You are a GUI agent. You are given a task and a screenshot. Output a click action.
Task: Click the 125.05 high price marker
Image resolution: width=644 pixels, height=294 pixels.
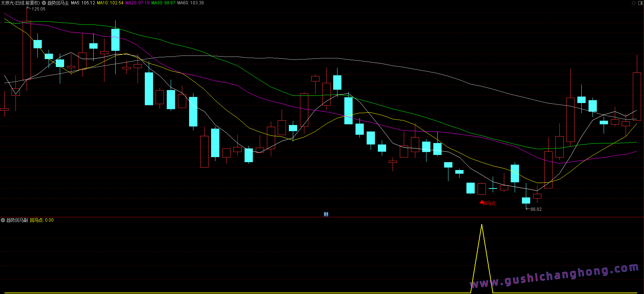(x=39, y=9)
